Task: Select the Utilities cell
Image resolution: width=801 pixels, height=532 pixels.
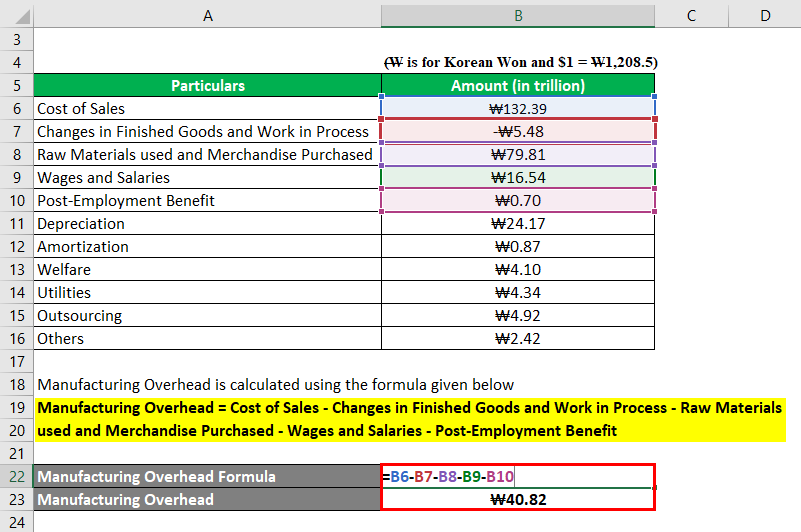Action: click(207, 292)
